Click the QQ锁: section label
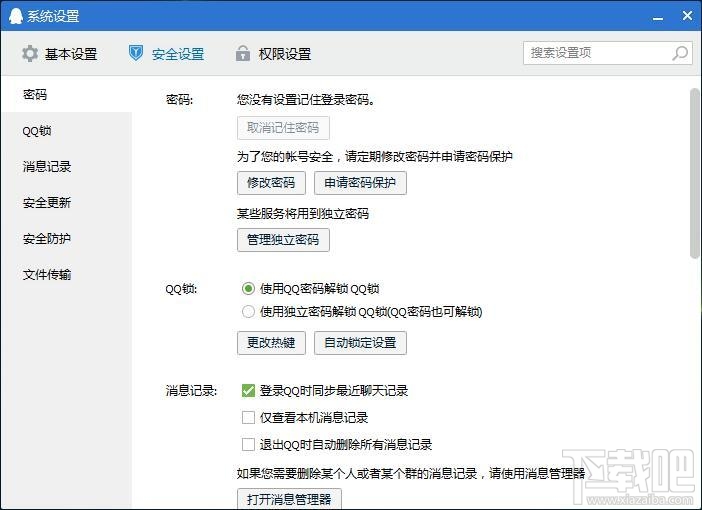The height and width of the screenshot is (510, 702). coord(181,289)
